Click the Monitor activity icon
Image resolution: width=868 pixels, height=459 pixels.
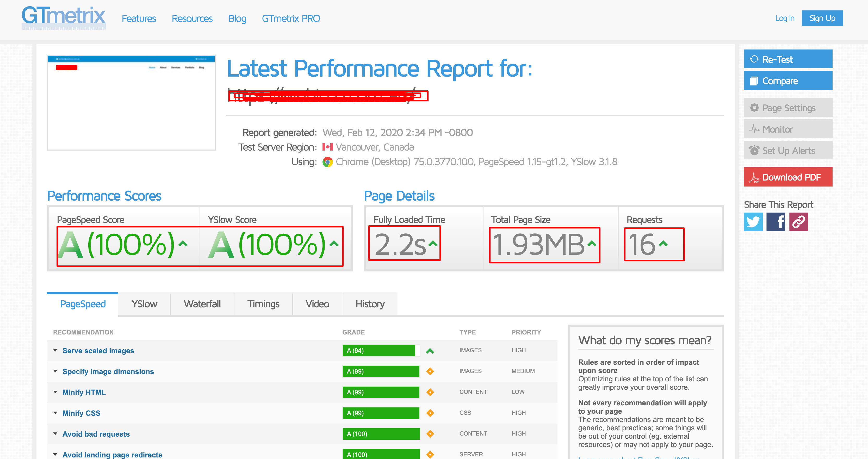(x=754, y=129)
